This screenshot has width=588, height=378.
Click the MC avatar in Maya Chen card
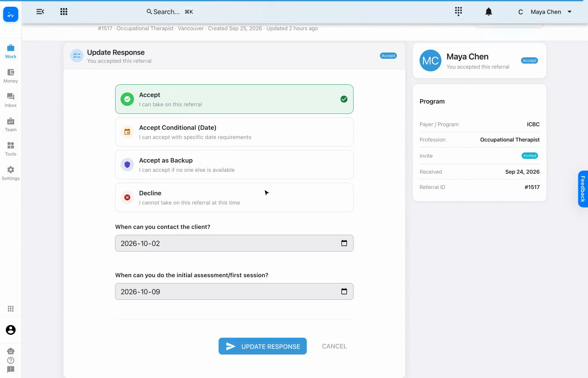click(x=430, y=60)
